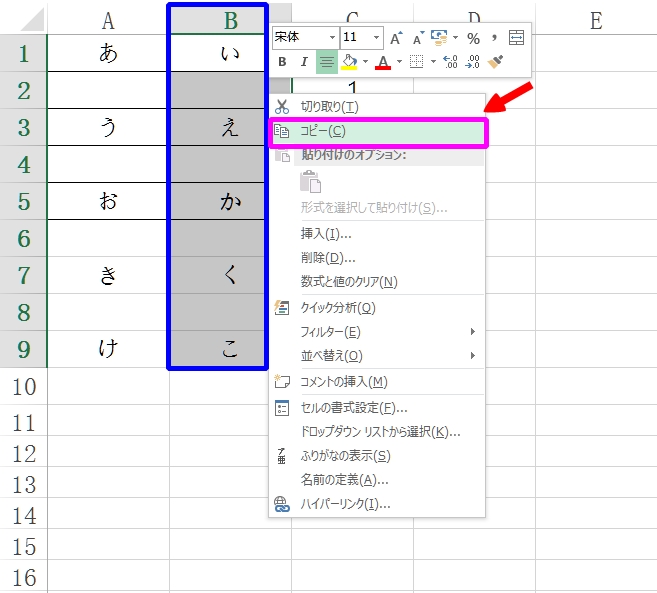The image size is (657, 593).
Task: Choose コピー(C) from the context menu
Action: coord(323,131)
